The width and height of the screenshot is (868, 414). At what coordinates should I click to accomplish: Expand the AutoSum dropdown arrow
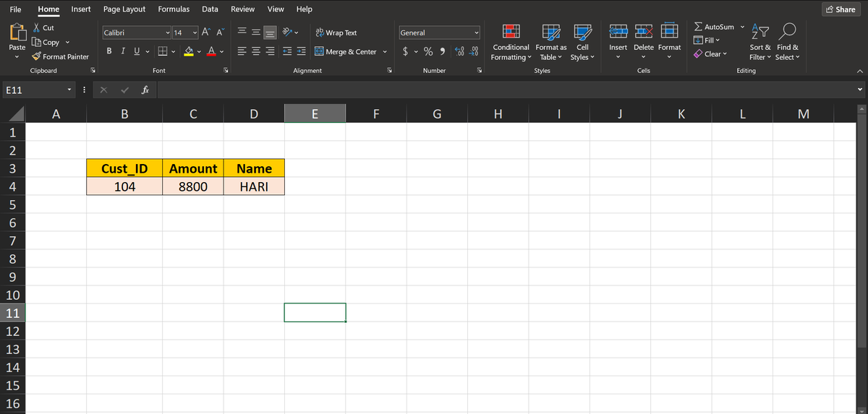tap(742, 27)
